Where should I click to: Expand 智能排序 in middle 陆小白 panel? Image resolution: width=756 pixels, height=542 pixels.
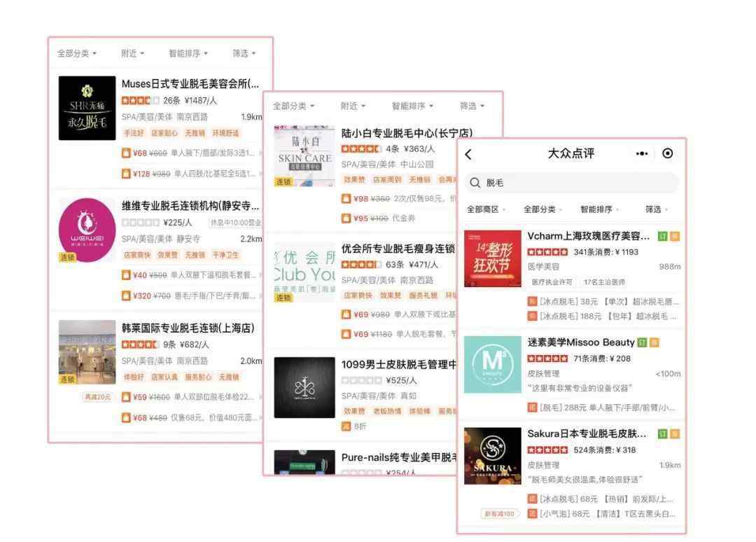[x=412, y=106]
